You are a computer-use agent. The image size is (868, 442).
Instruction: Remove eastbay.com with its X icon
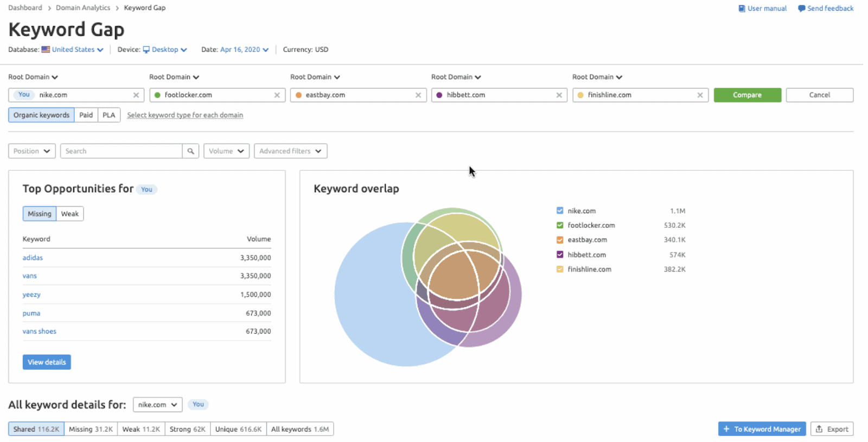(418, 95)
